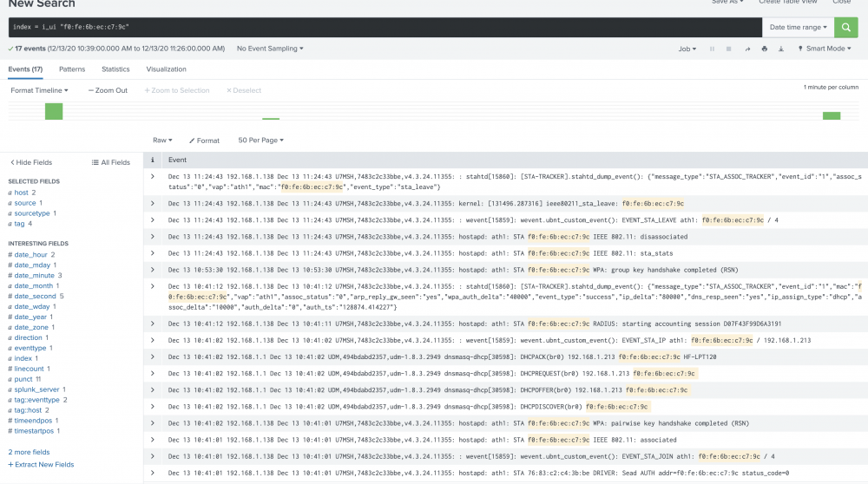Expand the first sta_leave event row
868x484 pixels.
153,176
